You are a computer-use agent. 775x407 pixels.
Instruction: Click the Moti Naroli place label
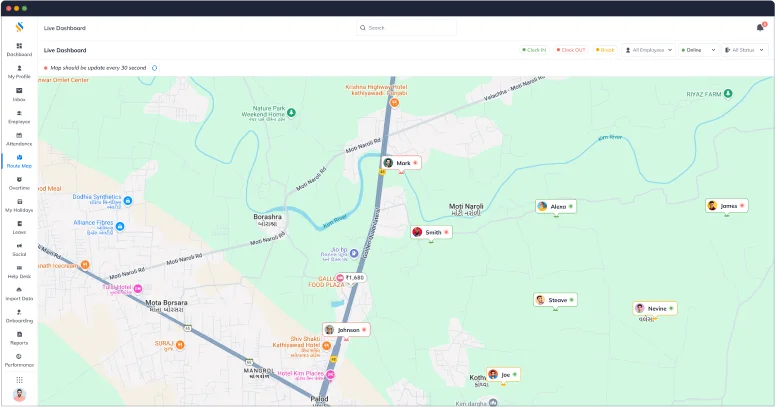click(466, 209)
